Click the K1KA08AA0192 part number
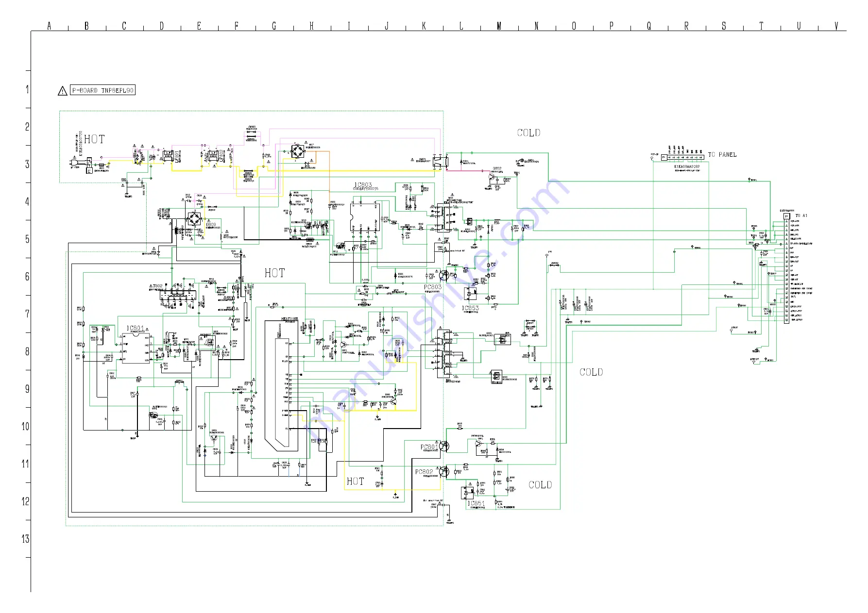868x613 pixels. pos(687,166)
